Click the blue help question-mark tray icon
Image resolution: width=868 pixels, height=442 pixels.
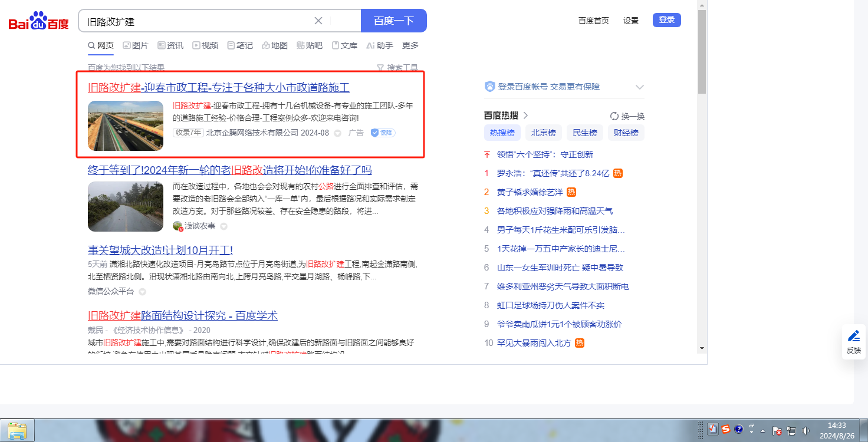pos(739,430)
